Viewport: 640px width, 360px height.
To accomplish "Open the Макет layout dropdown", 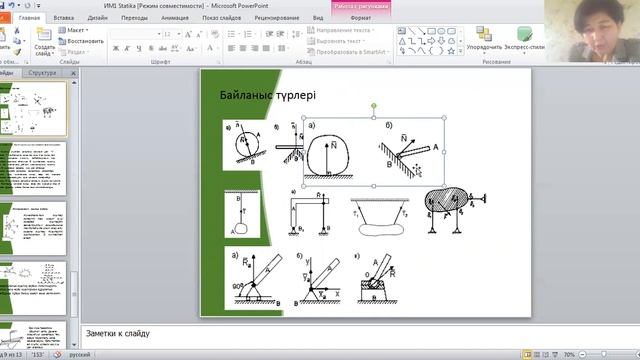I will 74,30.
